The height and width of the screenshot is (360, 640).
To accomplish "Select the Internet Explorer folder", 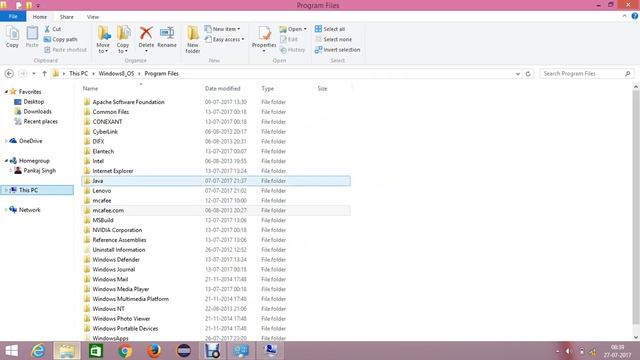I will (x=216, y=171).
